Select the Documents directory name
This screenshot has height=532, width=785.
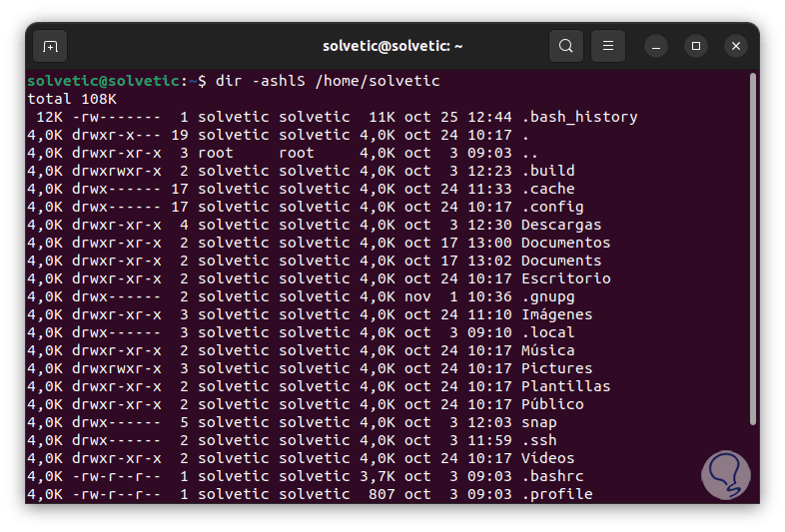pos(561,261)
